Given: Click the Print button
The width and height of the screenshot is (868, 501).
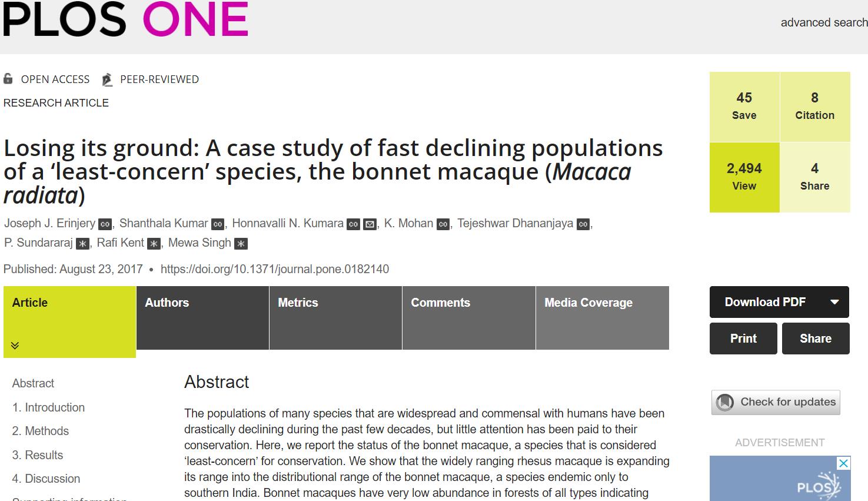Looking at the screenshot, I should coord(743,339).
